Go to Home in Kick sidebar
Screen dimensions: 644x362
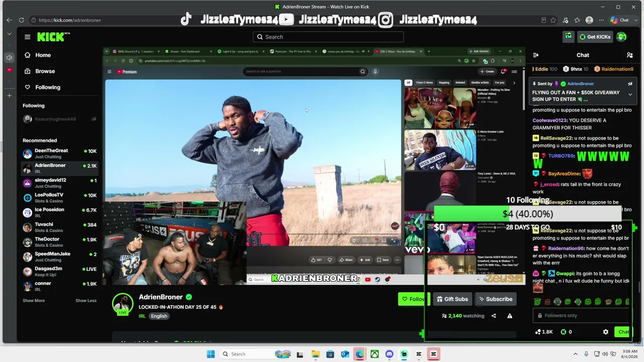pos(38,55)
